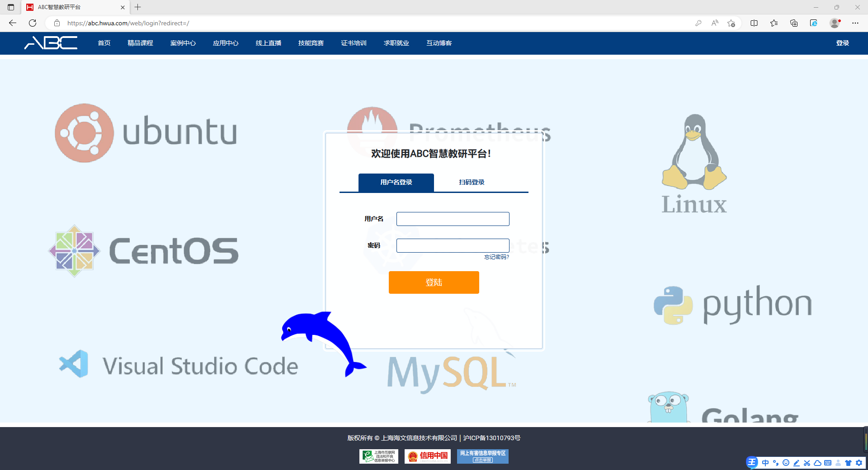Click the orange 登陆 button
The height and width of the screenshot is (470, 868).
(x=434, y=282)
